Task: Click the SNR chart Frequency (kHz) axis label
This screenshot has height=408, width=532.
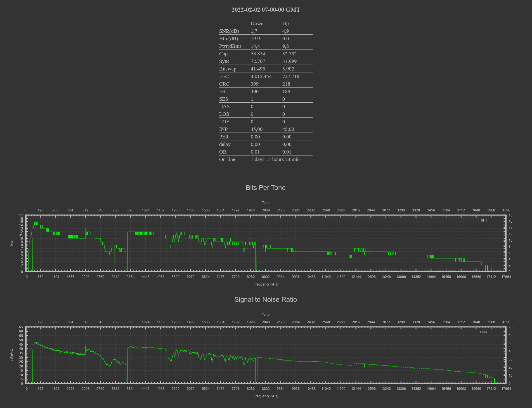Action: 266,396
